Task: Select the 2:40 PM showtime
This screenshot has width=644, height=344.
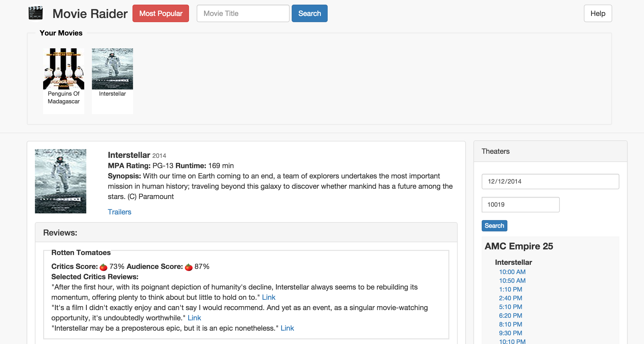Action: [x=510, y=298]
